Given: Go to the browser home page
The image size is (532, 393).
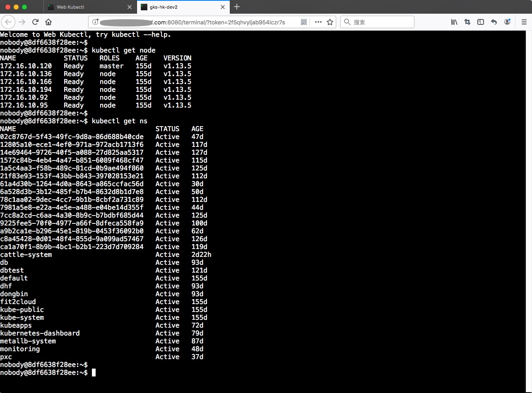Looking at the screenshot, I should (x=48, y=22).
